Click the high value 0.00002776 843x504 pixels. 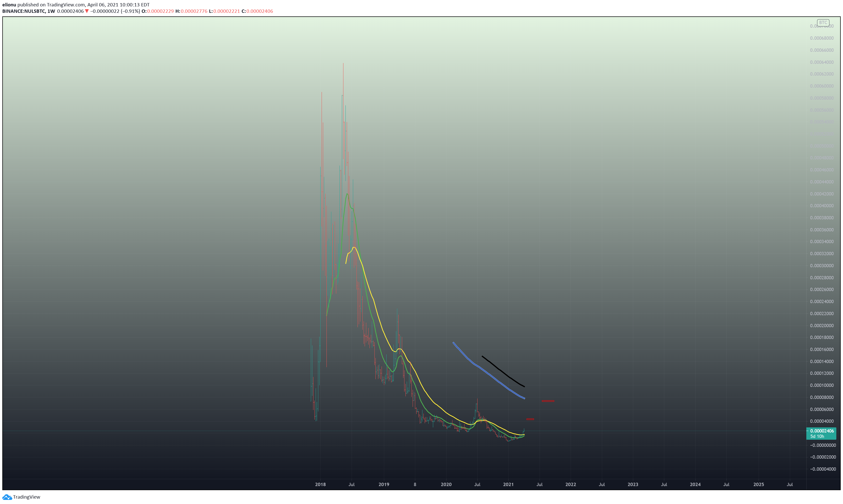(x=194, y=11)
